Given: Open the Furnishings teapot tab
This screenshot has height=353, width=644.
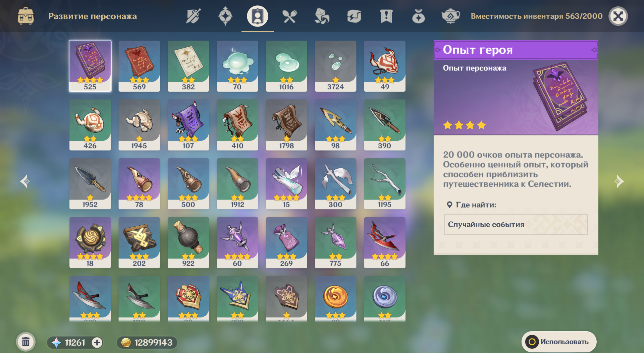Looking at the screenshot, I should click(x=450, y=16).
